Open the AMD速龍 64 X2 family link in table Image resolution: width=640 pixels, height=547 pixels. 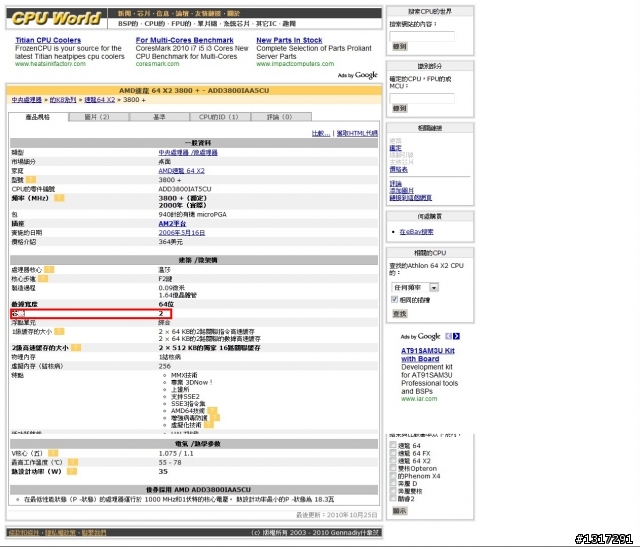[x=182, y=171]
